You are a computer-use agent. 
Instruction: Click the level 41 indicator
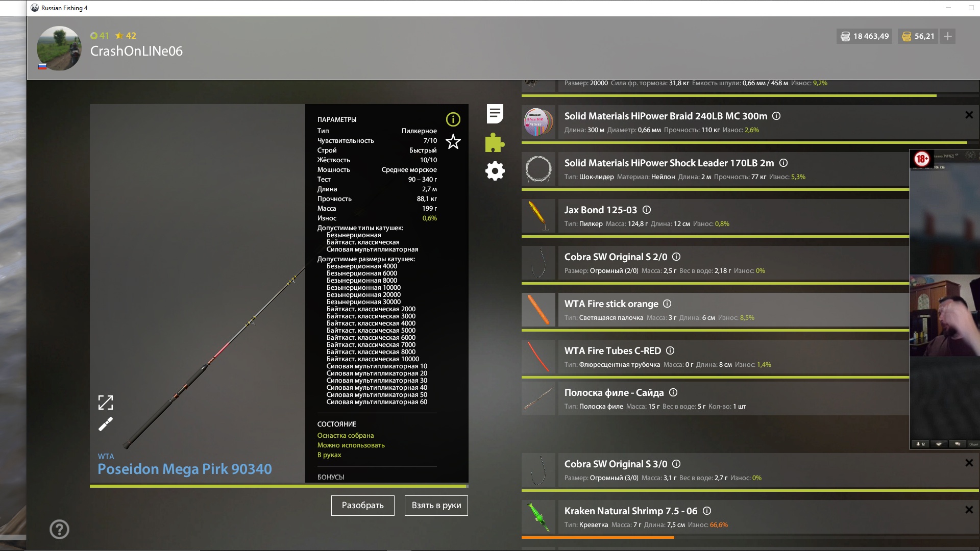[100, 36]
